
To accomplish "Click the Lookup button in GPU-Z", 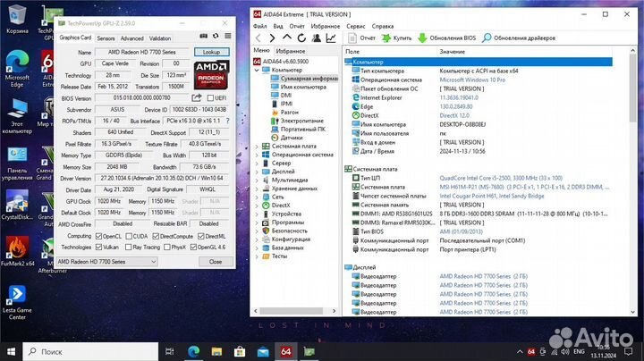I will point(211,52).
